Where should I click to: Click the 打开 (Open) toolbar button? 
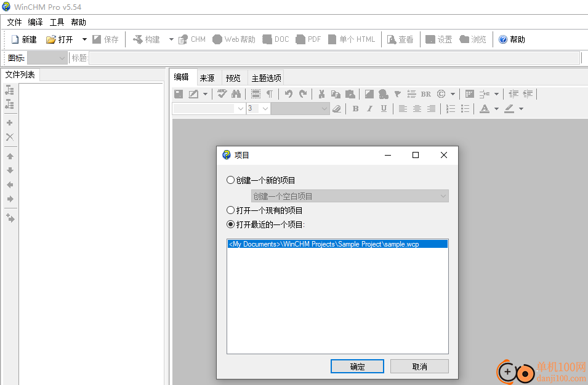pyautogui.click(x=59, y=39)
